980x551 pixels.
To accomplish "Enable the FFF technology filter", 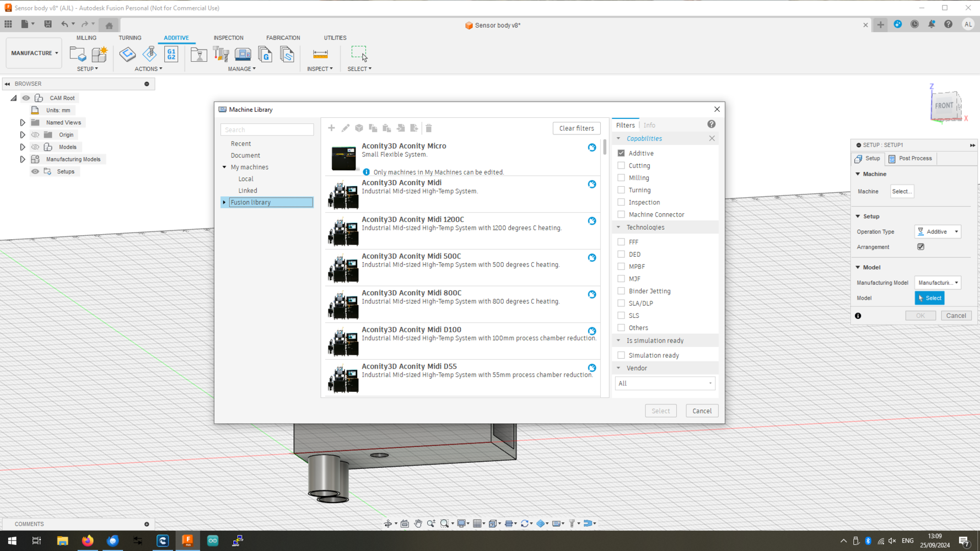I will [x=621, y=242].
